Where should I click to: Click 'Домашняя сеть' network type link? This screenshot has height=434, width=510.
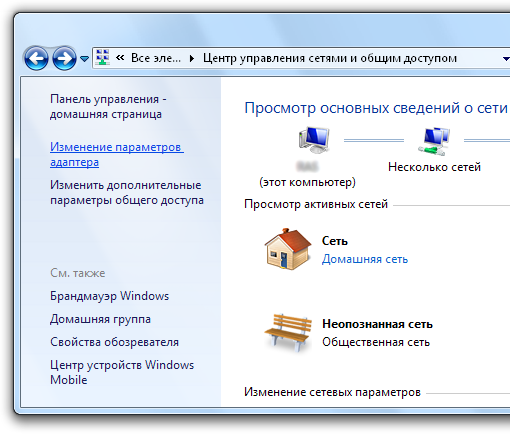pos(365,259)
